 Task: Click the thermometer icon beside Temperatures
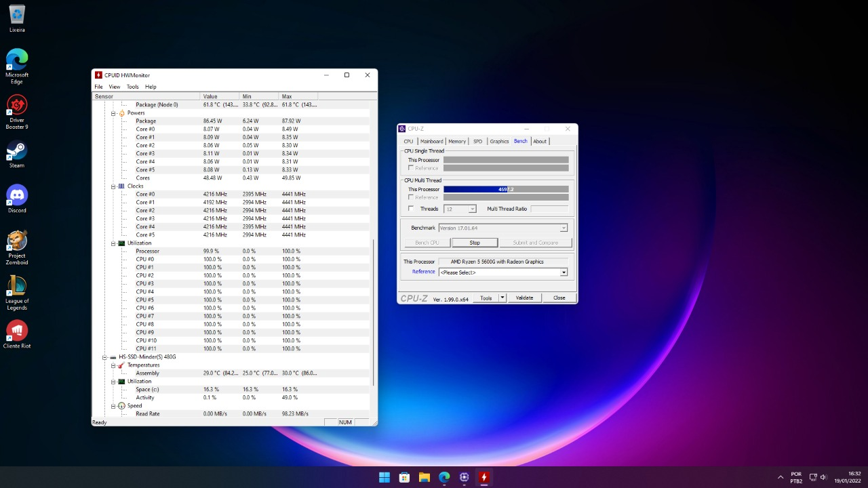point(122,365)
